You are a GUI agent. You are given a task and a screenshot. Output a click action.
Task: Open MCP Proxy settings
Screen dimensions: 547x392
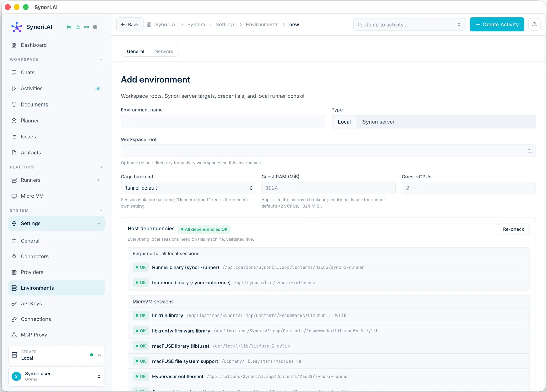(x=56, y=335)
